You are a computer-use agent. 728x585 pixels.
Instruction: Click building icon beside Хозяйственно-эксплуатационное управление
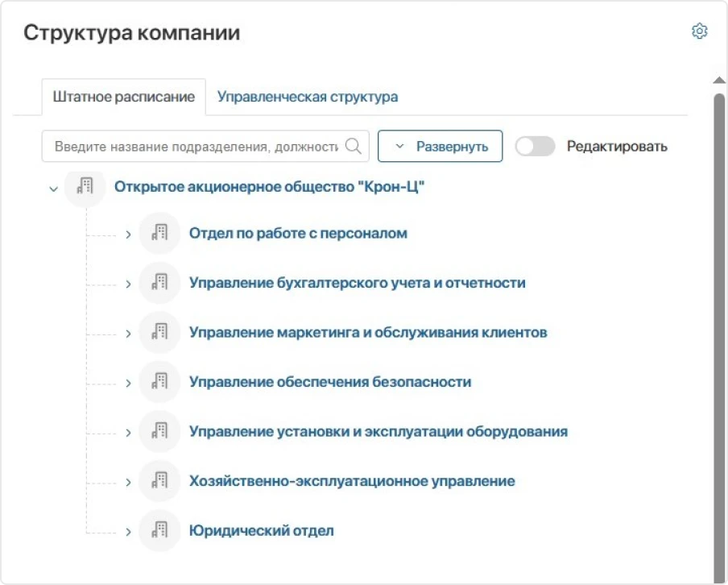click(159, 481)
